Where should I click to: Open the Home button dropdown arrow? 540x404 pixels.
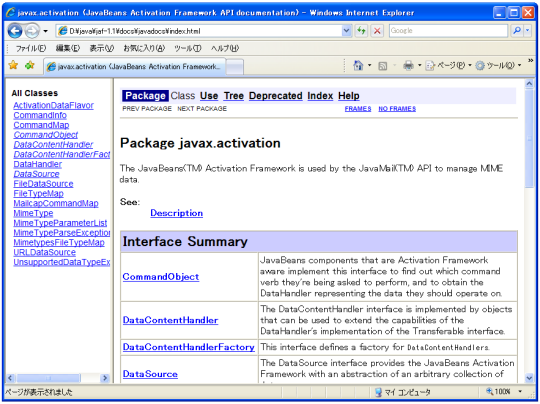coord(370,65)
